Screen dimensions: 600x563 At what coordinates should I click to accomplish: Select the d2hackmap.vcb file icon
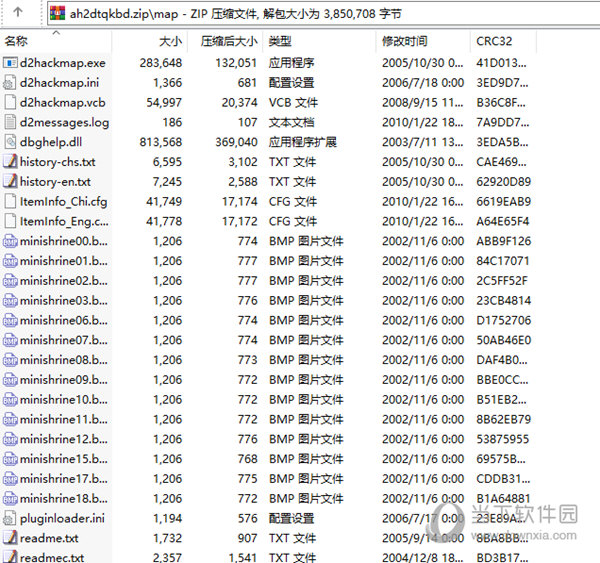coord(10,103)
